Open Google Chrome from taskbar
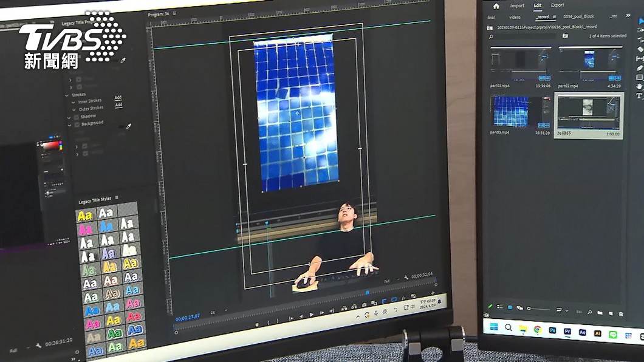Image resolution: width=644 pixels, height=362 pixels. point(537,330)
